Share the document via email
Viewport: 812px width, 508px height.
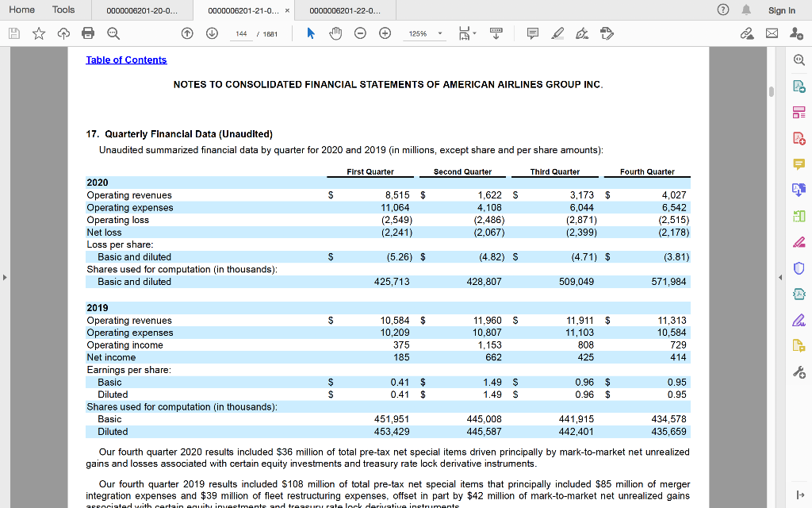tap(770, 33)
